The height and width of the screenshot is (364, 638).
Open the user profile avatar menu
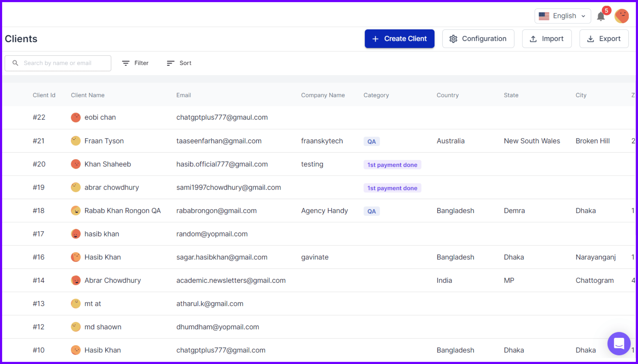[622, 16]
